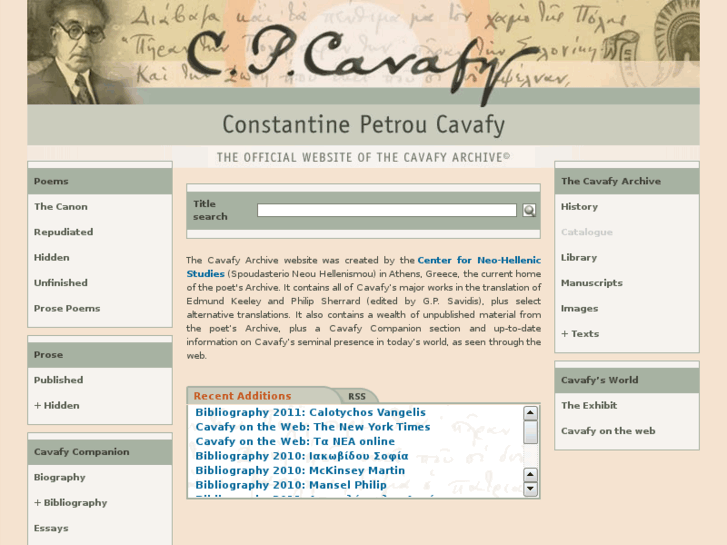Open The Canon poems section
Screen dimensions: 727x545
coord(61,206)
